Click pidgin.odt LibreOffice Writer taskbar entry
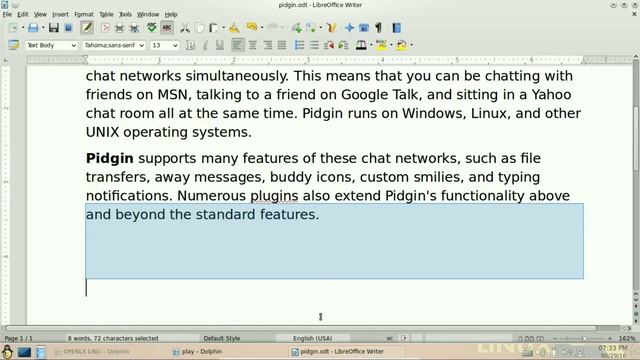The width and height of the screenshot is (640, 360). point(338,351)
